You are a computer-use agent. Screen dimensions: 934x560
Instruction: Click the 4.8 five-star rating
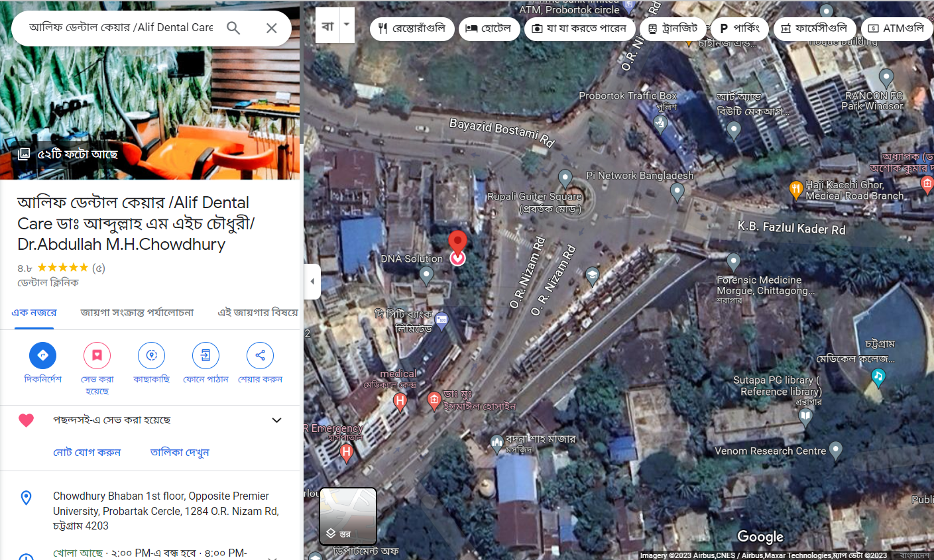[52, 268]
